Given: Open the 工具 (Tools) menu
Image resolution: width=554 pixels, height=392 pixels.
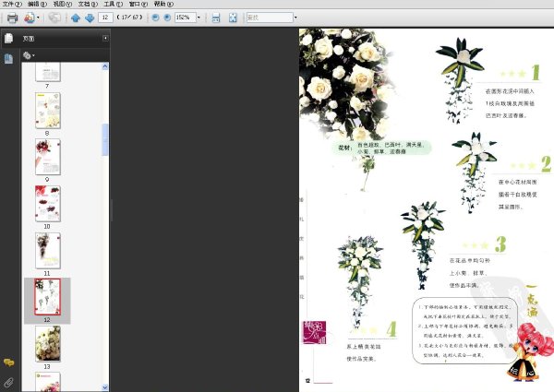Looking at the screenshot, I should click(113, 4).
